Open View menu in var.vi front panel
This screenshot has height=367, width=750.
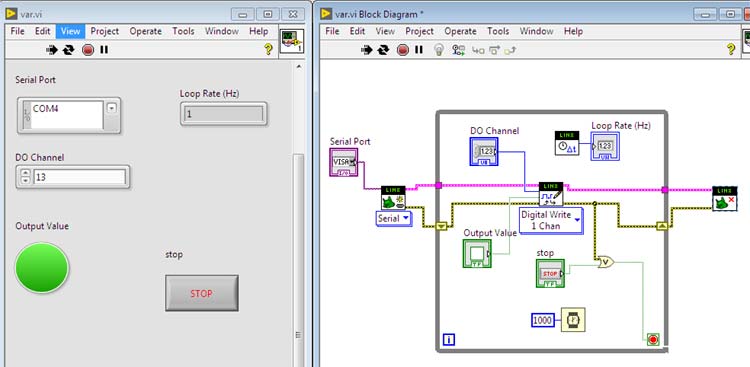(x=70, y=31)
